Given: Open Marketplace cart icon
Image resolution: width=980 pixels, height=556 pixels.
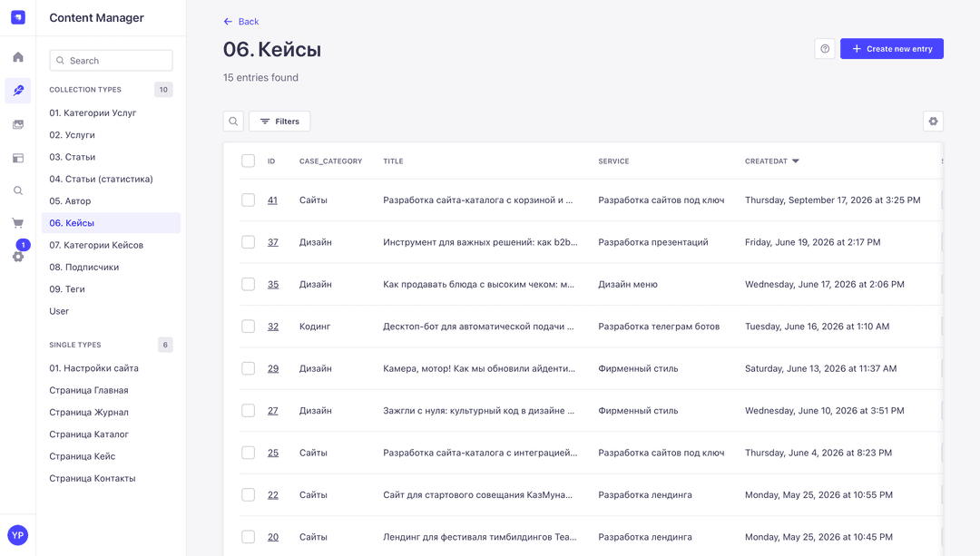Looking at the screenshot, I should pos(18,223).
